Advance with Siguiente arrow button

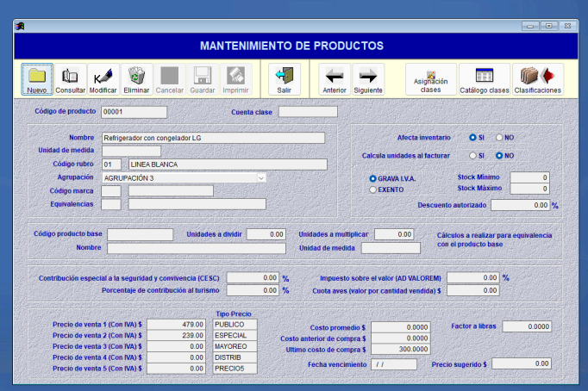(x=367, y=78)
